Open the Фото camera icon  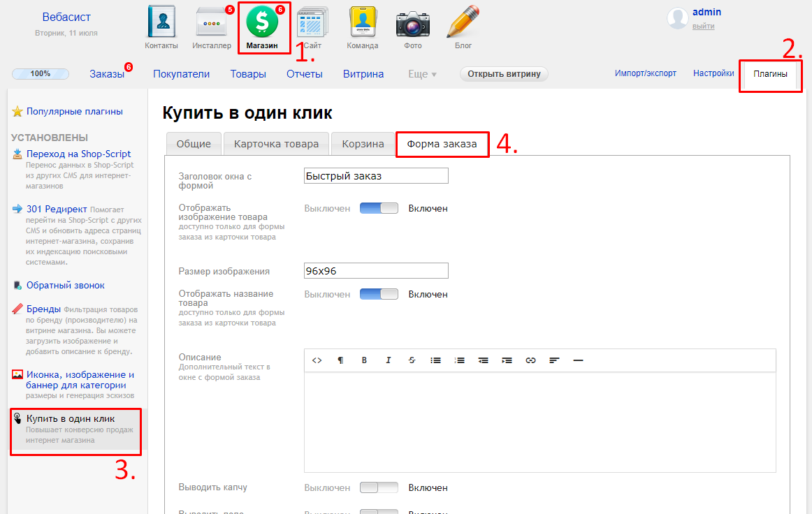(x=412, y=22)
